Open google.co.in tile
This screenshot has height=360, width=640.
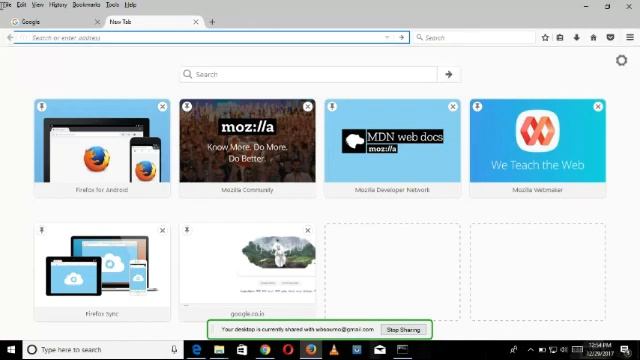(247, 272)
